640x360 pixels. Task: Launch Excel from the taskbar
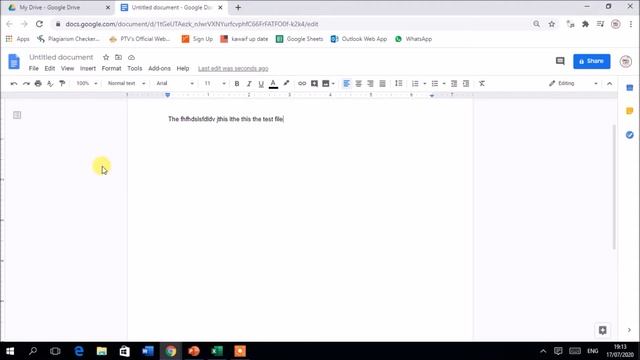click(x=217, y=351)
